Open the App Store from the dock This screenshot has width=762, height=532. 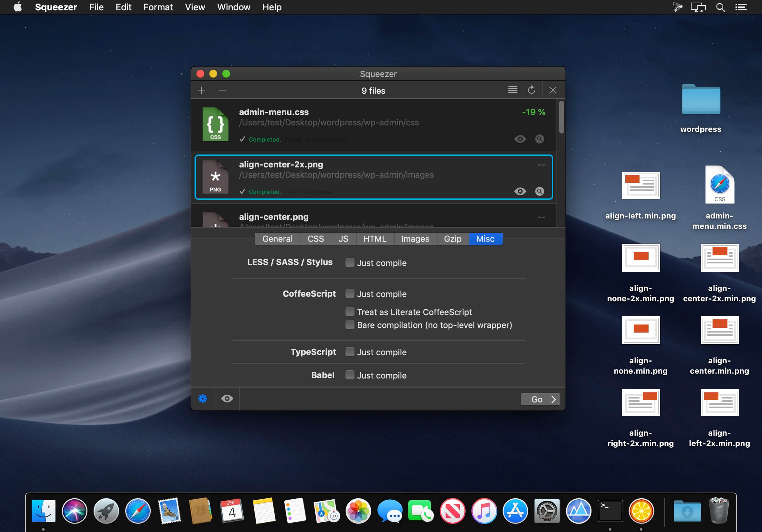(515, 510)
